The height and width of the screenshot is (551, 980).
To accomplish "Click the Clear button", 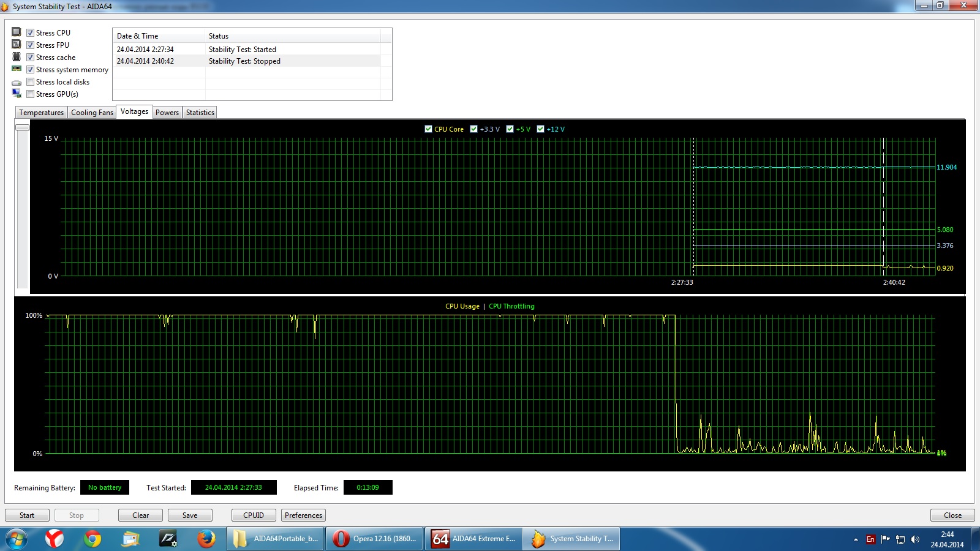I will [x=141, y=515].
